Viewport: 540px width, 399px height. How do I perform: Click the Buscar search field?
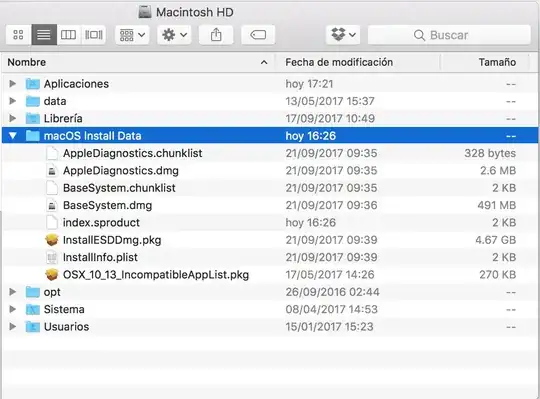coord(449,35)
